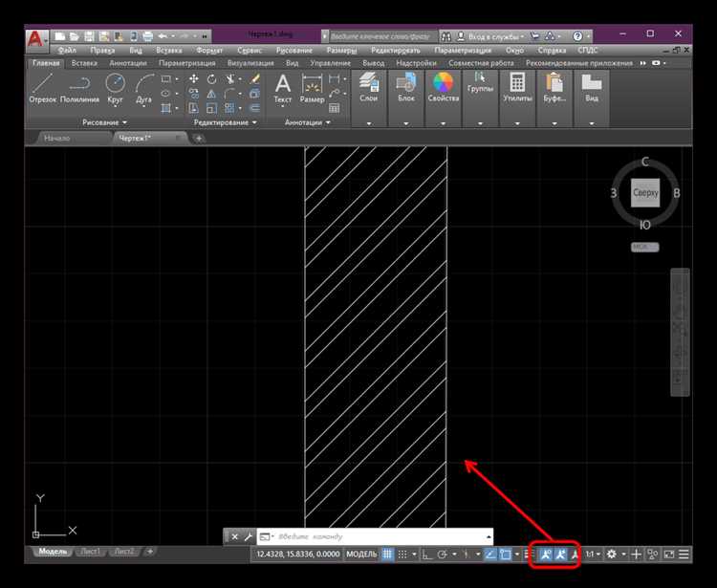Switch to the Аннотации ribbon tab

point(128,63)
